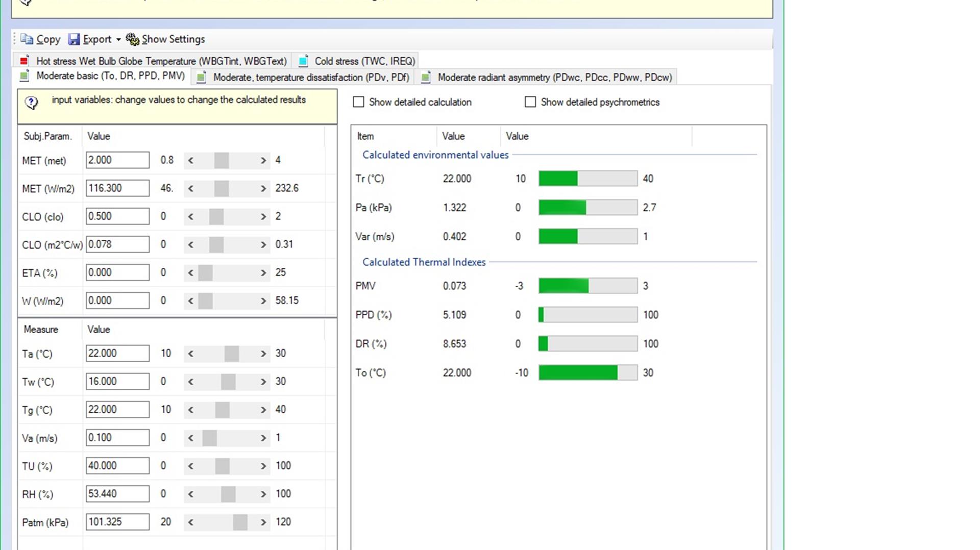Image resolution: width=980 pixels, height=550 pixels.
Task: Increase RH (%) with right arrow
Action: (263, 494)
